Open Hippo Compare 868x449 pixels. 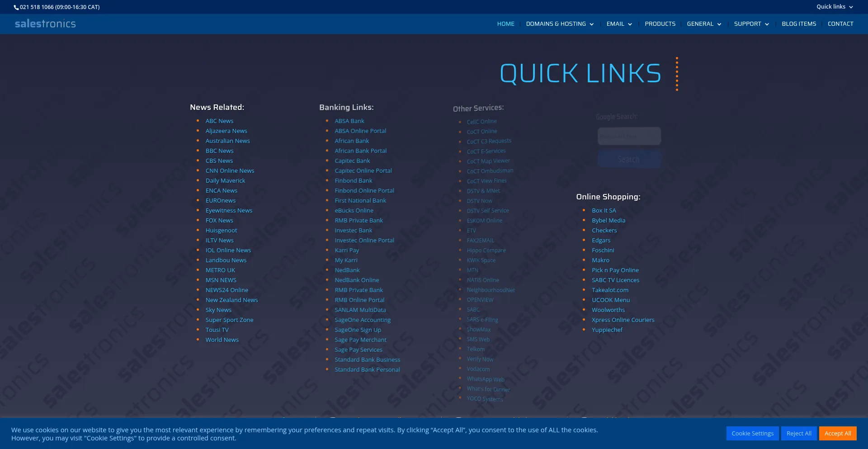pos(486,250)
